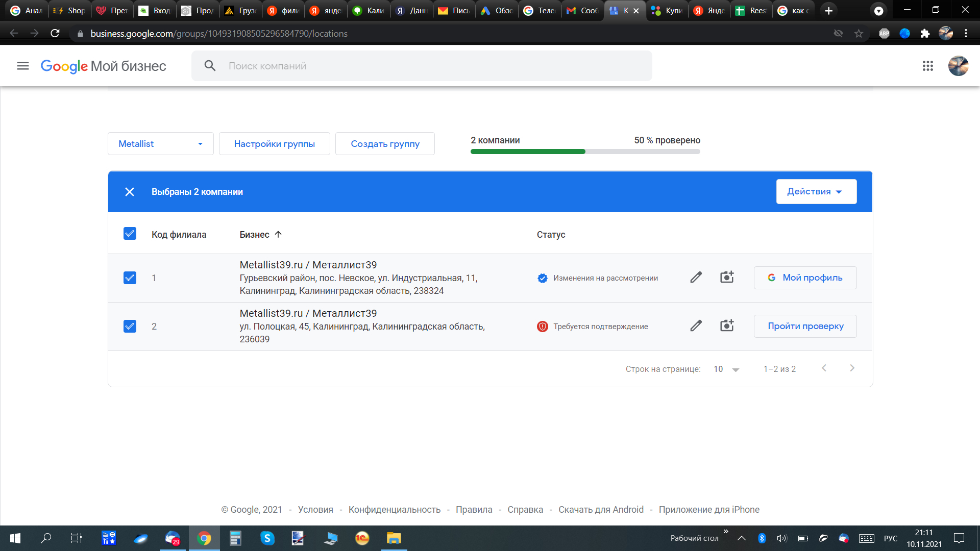Switch to the Письма mail tab
The image size is (980, 551).
pyautogui.click(x=454, y=11)
